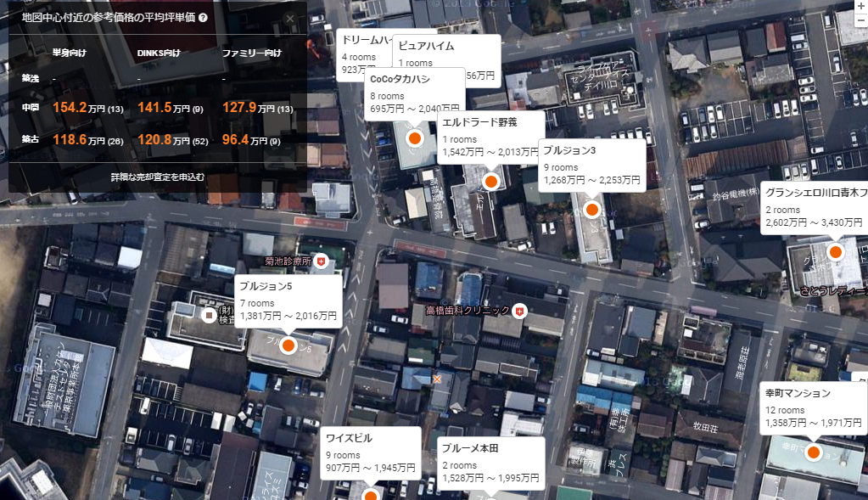
Task: Select the エルドラード野義 orange map marker
Action: pyautogui.click(x=490, y=181)
